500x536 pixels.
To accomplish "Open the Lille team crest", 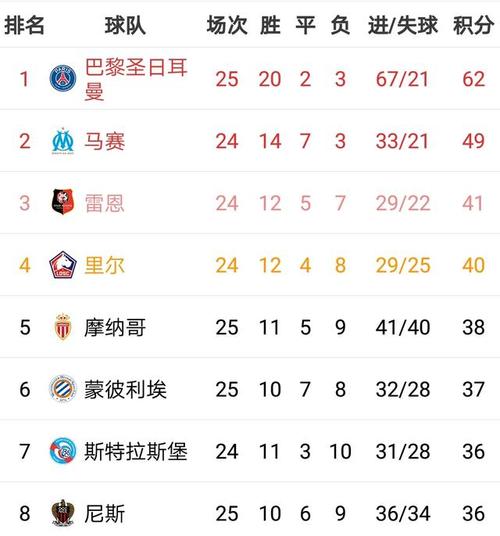I will coord(63,265).
